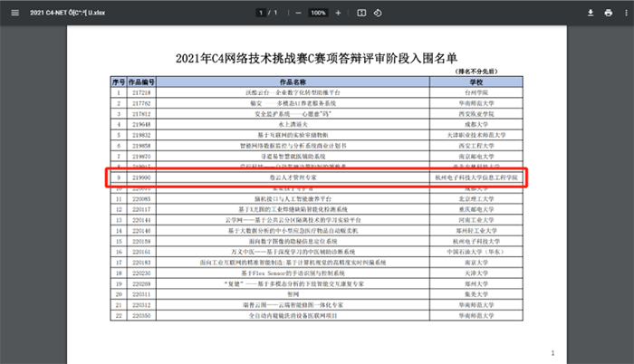Click work number cell '220183'
Viewport: 634px width, 364px height.
(x=141, y=263)
